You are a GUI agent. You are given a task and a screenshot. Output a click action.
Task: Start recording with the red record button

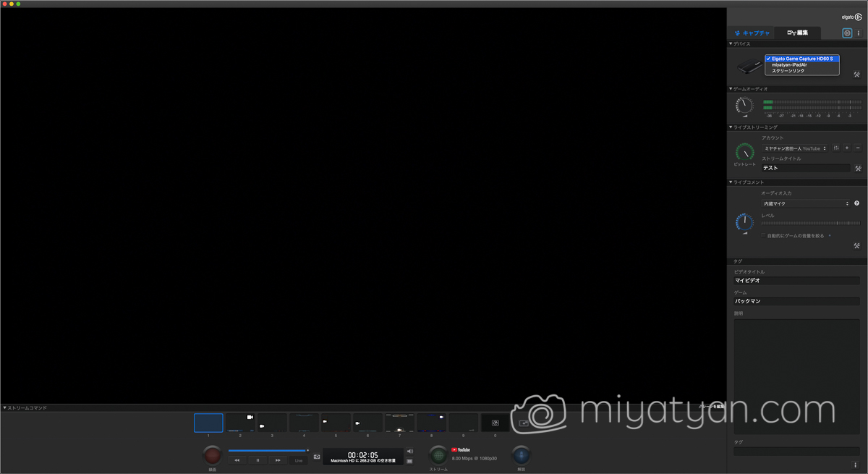212,454
